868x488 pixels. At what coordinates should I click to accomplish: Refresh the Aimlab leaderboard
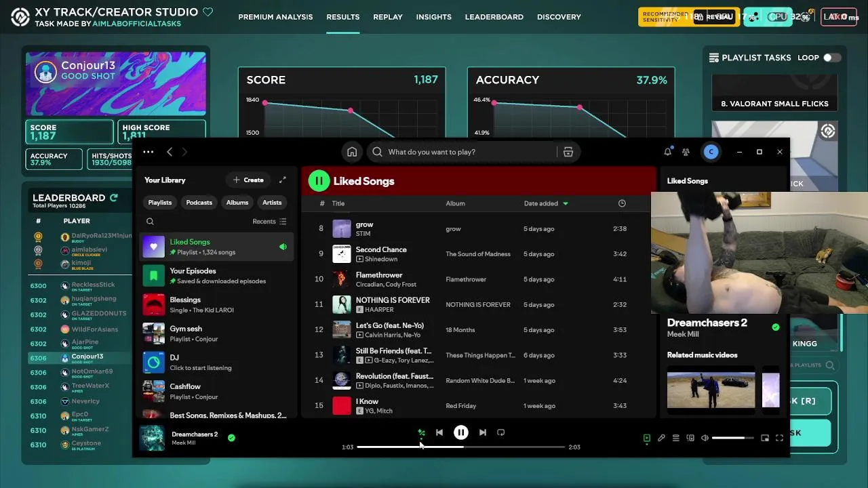(114, 198)
